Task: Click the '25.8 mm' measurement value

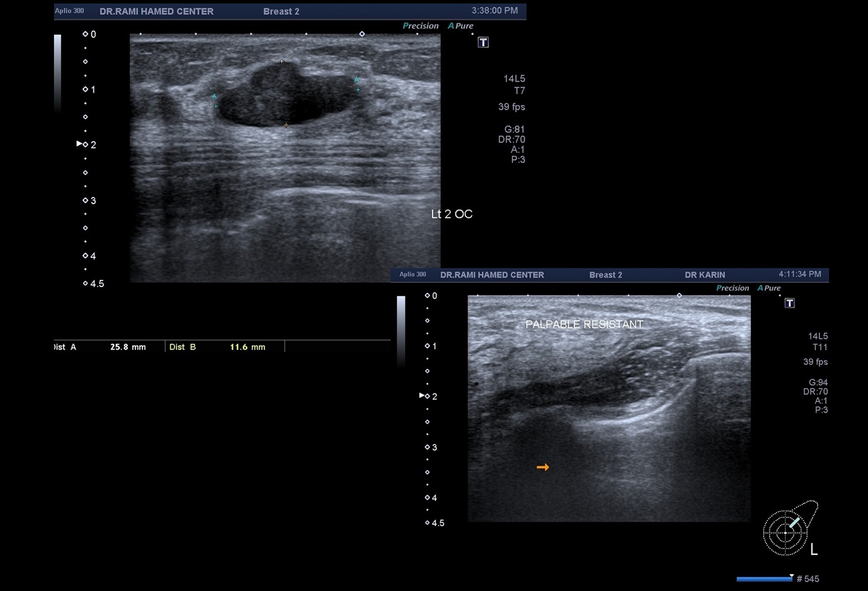Action: (x=128, y=347)
